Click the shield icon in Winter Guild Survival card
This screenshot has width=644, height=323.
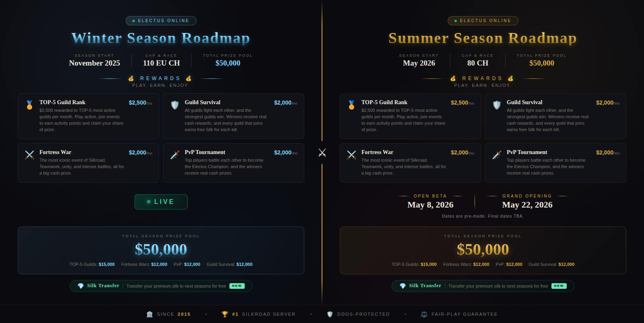click(175, 105)
